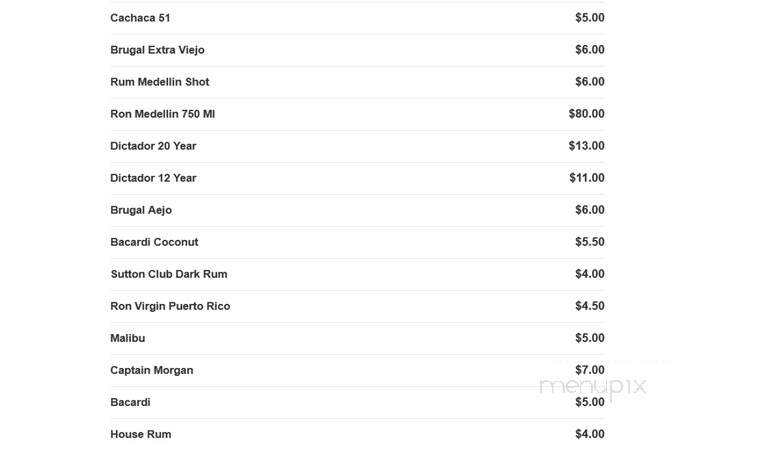Screen dimensions: 772x469
Task: Click the $5.50 Bacardi Coconut price
Action: (x=590, y=242)
